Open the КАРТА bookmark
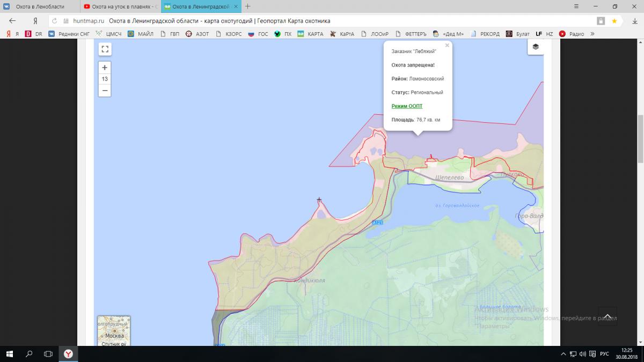 click(x=311, y=34)
